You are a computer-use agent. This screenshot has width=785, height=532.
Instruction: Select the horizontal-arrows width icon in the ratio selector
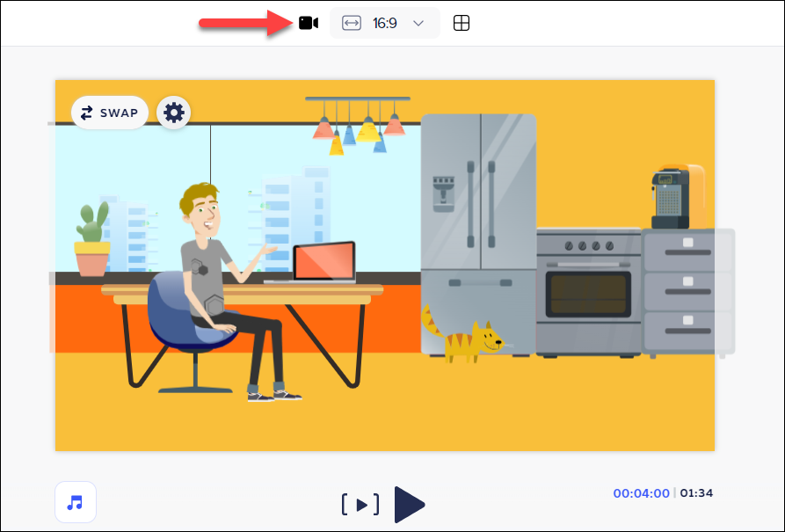coord(351,23)
